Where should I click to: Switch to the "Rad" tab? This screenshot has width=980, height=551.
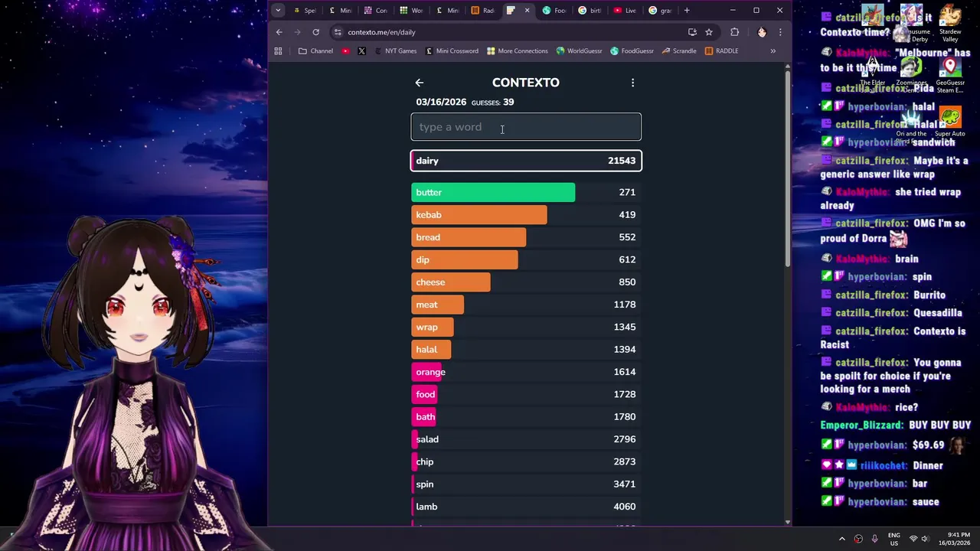point(483,10)
